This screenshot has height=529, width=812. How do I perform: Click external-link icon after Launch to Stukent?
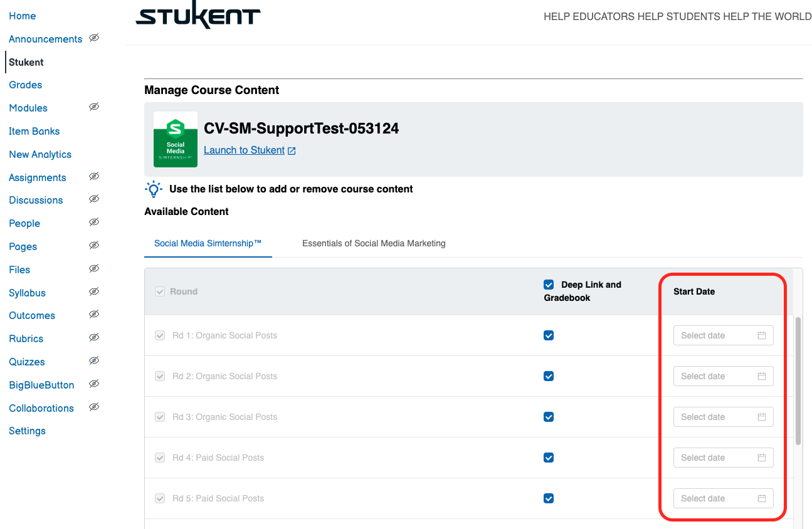pyautogui.click(x=292, y=150)
